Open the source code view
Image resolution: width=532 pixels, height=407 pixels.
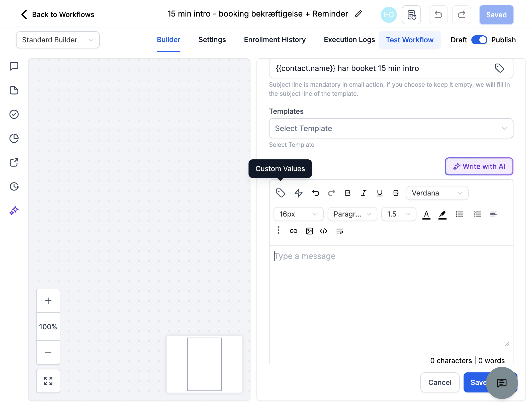[x=324, y=231]
